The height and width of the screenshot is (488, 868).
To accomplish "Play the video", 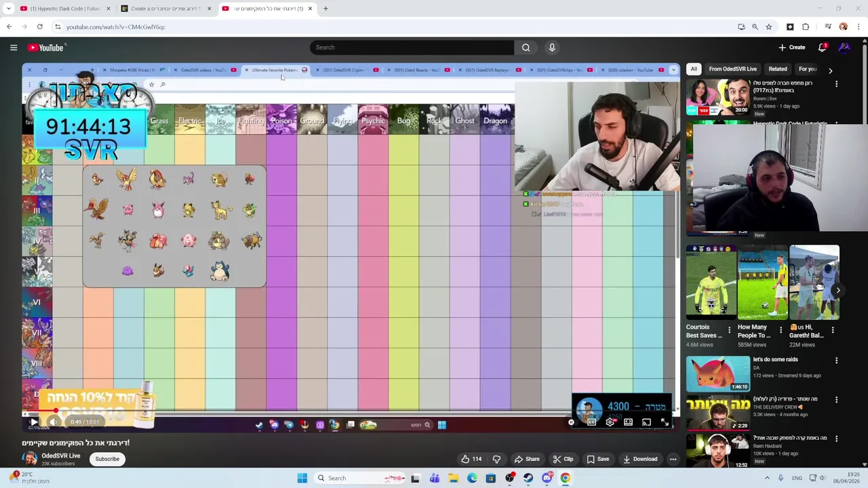I will pos(33,422).
